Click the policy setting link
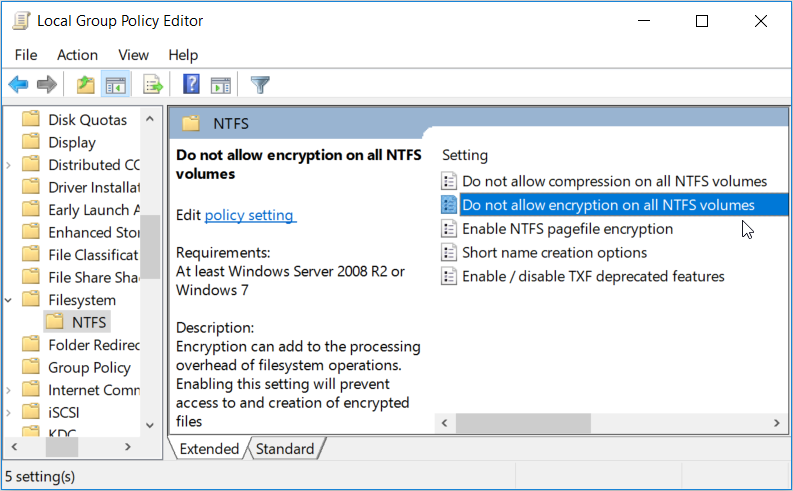The width and height of the screenshot is (793, 491). [x=249, y=215]
